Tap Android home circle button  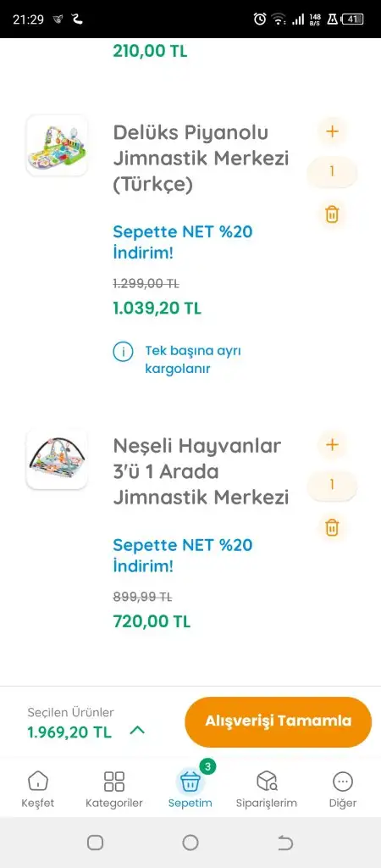190,843
